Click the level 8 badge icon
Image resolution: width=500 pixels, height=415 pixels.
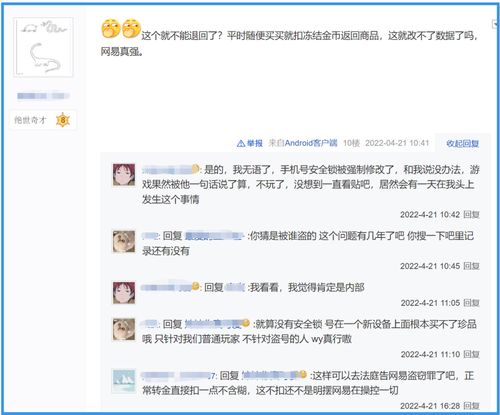tap(63, 120)
